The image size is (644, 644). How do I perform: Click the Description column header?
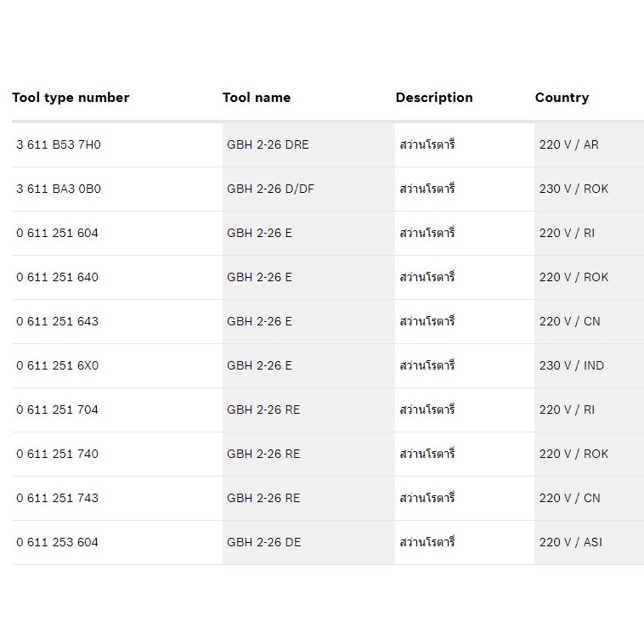[434, 98]
